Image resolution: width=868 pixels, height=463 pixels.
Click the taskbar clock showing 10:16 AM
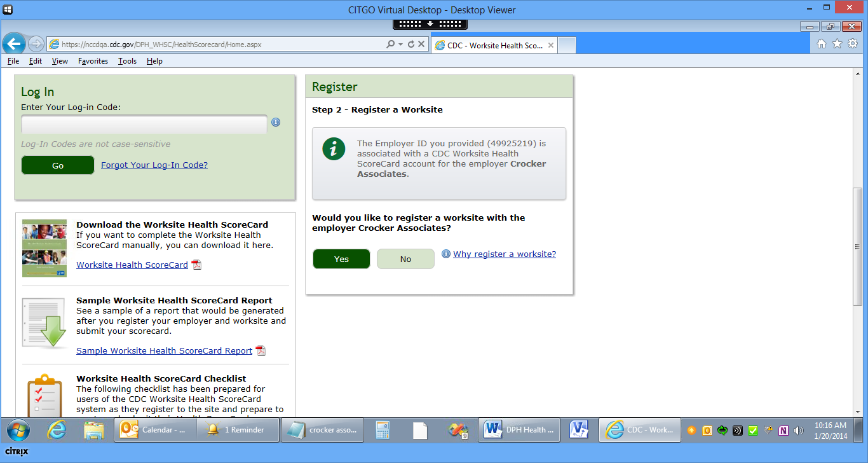tap(830, 431)
